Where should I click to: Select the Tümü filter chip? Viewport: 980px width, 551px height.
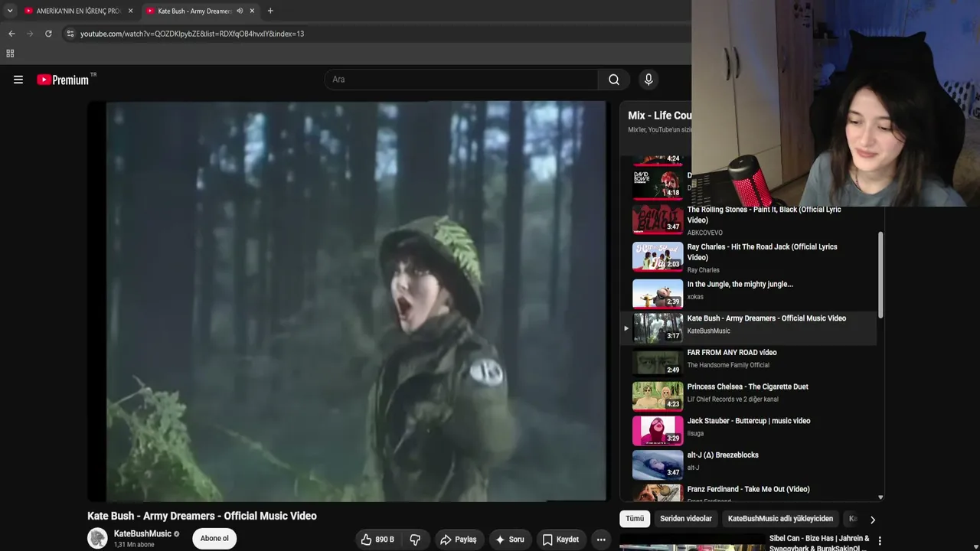(x=635, y=519)
